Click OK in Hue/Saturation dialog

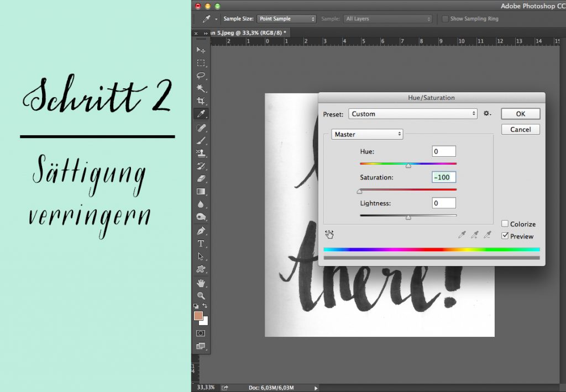(520, 114)
